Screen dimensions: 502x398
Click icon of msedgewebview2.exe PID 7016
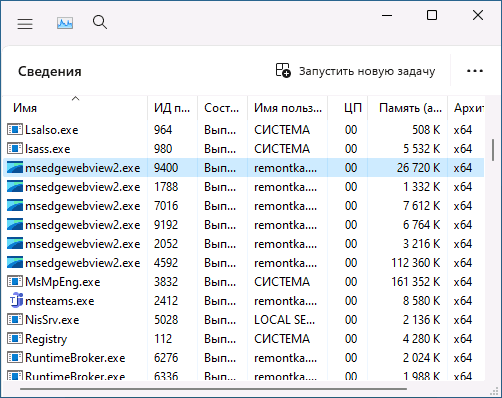click(x=15, y=205)
